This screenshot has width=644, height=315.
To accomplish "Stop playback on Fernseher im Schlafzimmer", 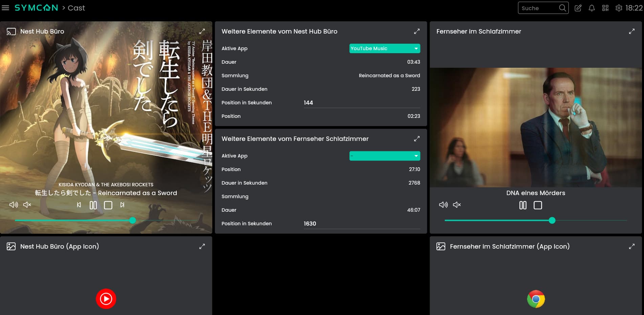I will [x=538, y=205].
